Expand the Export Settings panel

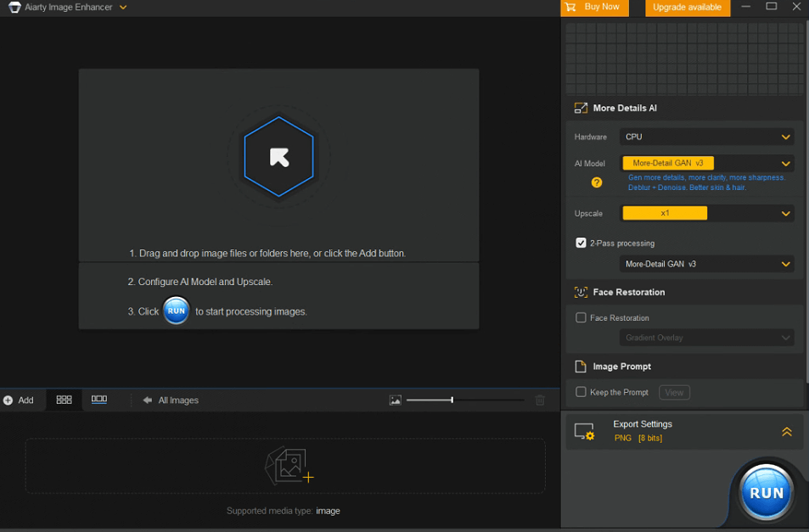tap(786, 432)
